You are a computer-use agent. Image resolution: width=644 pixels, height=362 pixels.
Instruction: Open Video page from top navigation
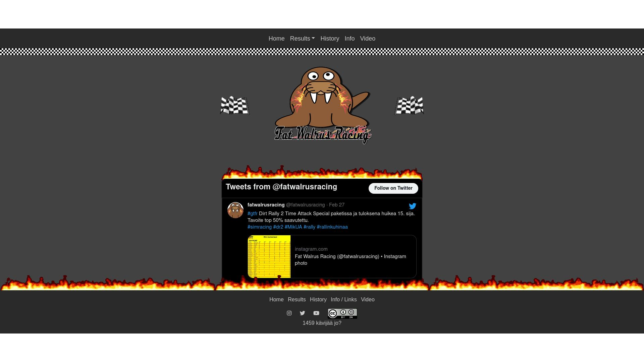coord(367,39)
